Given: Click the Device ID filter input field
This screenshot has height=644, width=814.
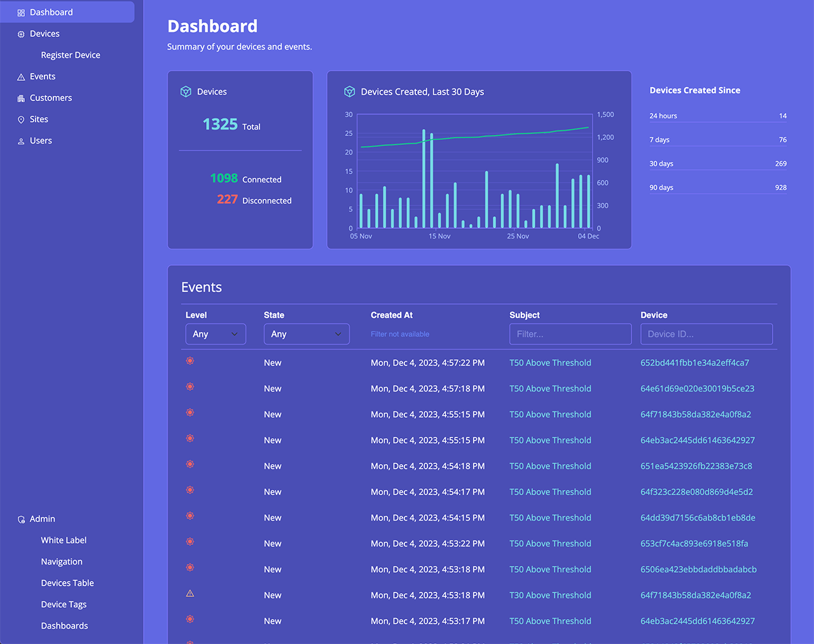Looking at the screenshot, I should [x=706, y=334].
